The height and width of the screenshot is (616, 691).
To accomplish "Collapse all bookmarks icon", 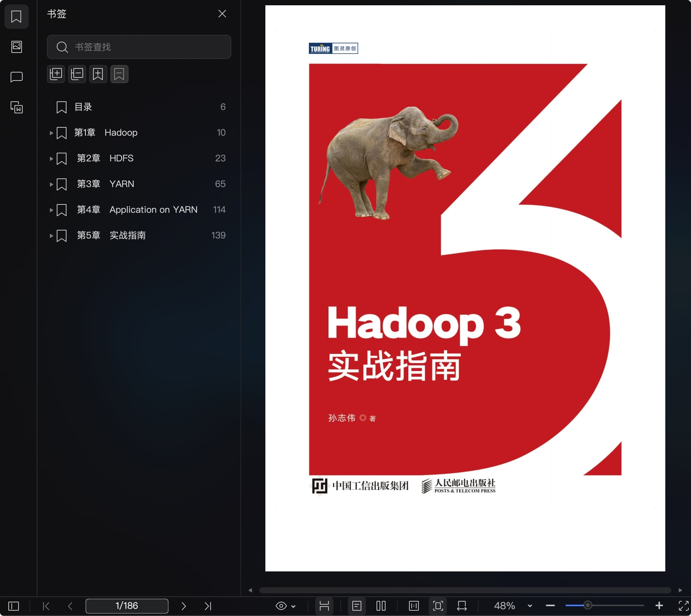I will [77, 74].
